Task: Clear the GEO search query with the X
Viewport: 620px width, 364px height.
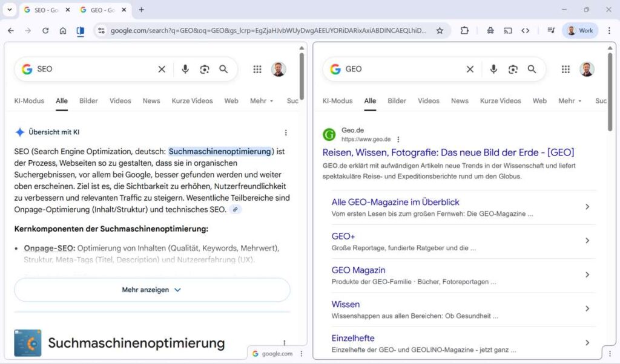Action: coord(470,69)
